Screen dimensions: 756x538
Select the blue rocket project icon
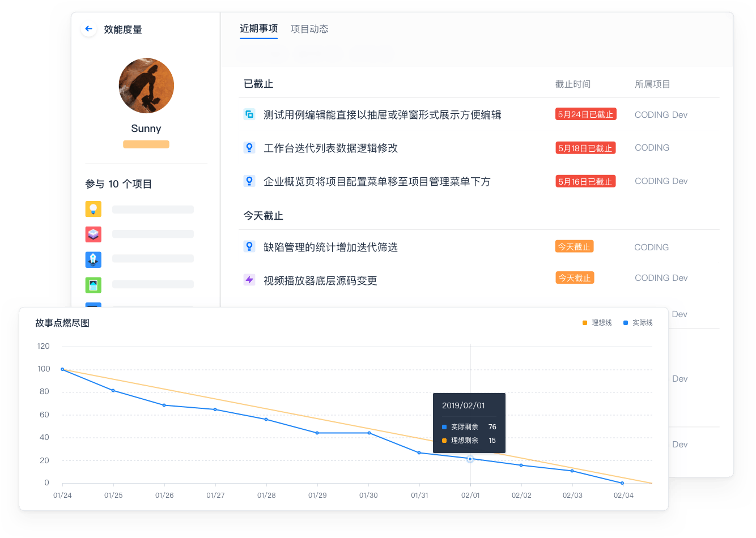(x=94, y=259)
